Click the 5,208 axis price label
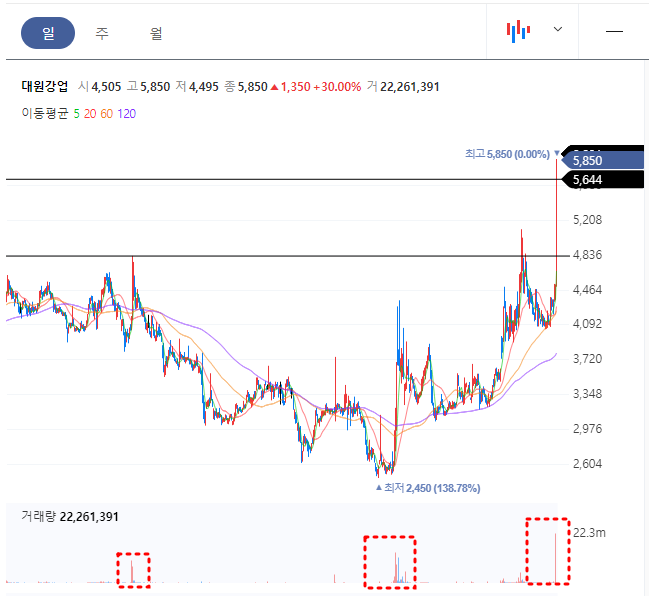 pos(587,220)
